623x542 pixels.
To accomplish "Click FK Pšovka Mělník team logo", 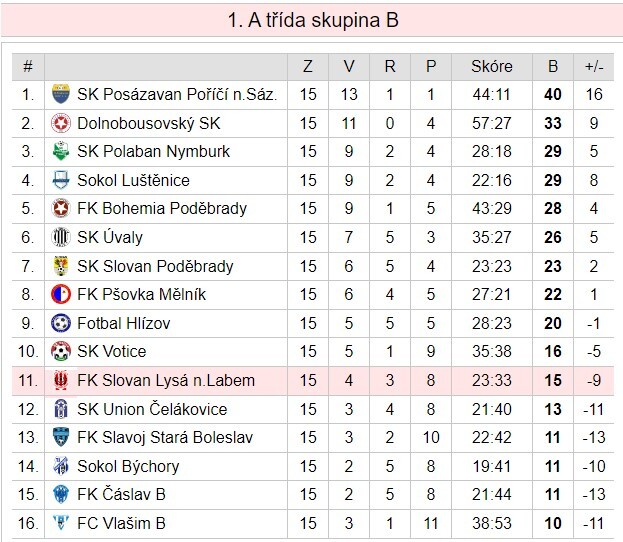I will (x=61, y=294).
